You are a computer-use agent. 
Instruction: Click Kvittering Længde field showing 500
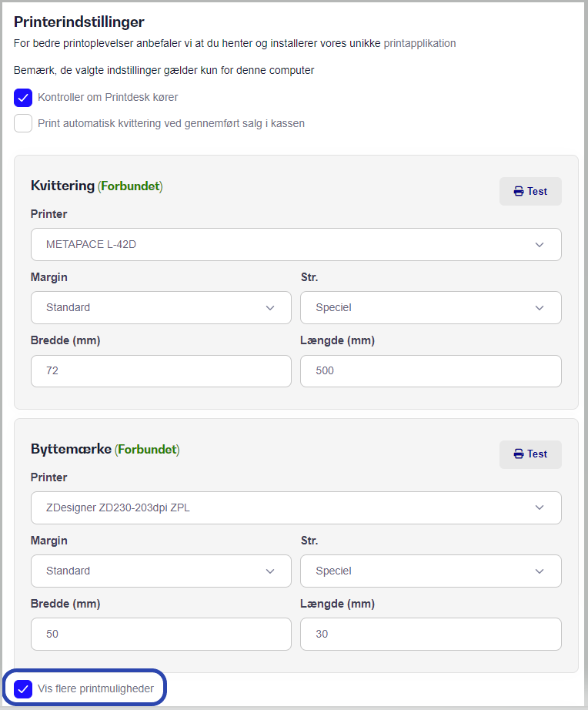tap(431, 371)
